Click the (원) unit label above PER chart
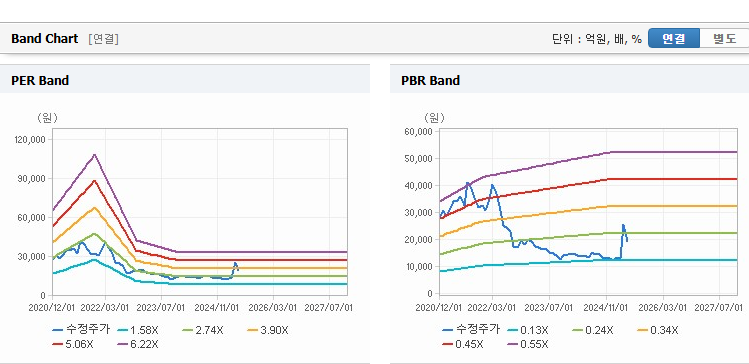Image resolution: width=749 pixels, height=364 pixels. (x=47, y=118)
